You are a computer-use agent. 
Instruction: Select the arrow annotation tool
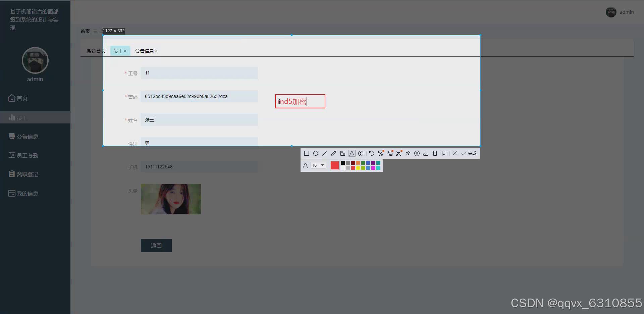click(x=325, y=153)
